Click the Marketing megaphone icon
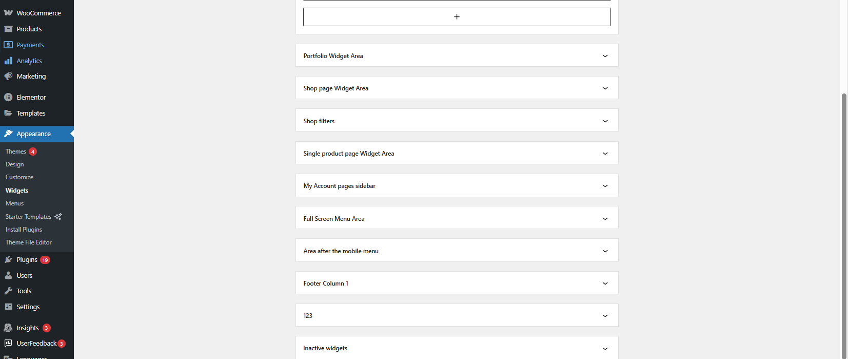Viewport: 868px width, 359px height. tap(8, 76)
